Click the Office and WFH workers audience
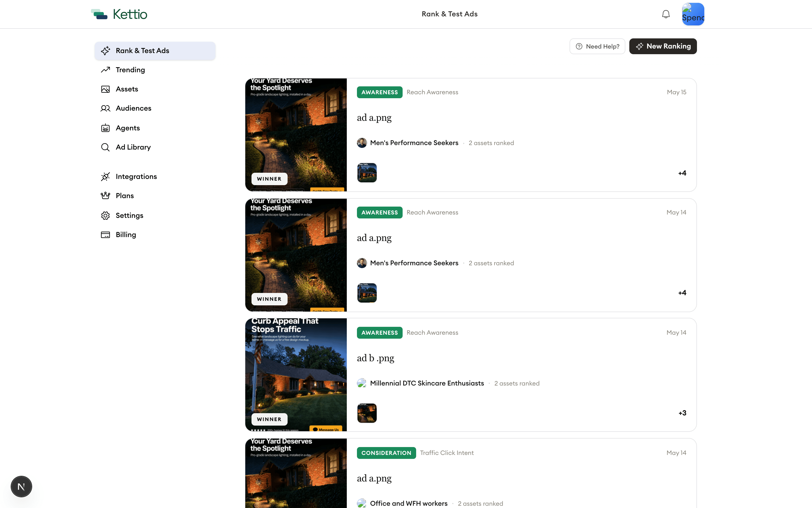The width and height of the screenshot is (812, 508). tap(409, 503)
